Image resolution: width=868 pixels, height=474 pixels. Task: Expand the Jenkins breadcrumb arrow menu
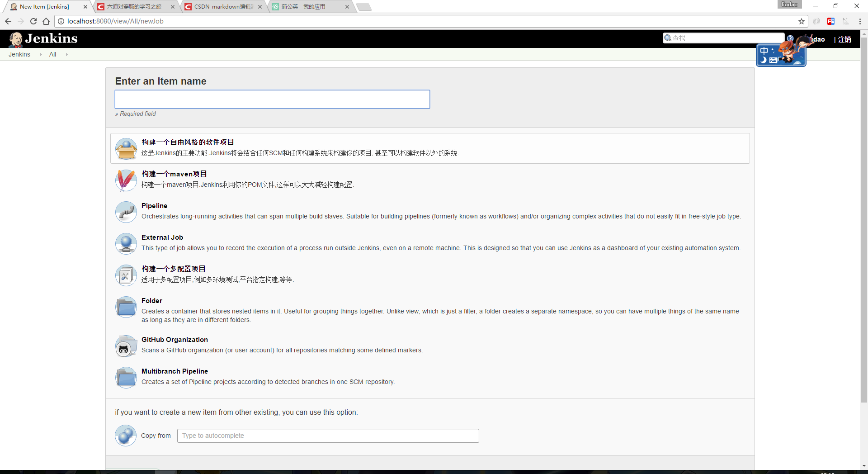(x=41, y=54)
